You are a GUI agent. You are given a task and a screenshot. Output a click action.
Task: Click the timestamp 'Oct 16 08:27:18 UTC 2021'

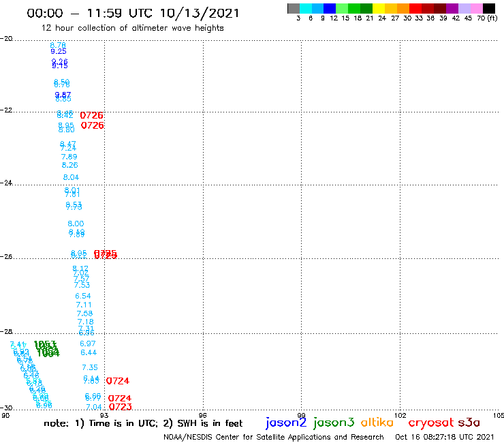tap(445, 437)
